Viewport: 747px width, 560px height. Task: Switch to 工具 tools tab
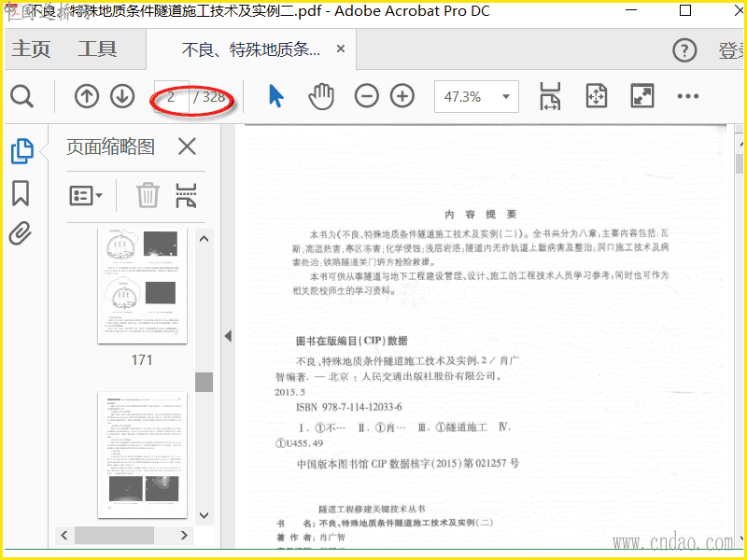(97, 49)
